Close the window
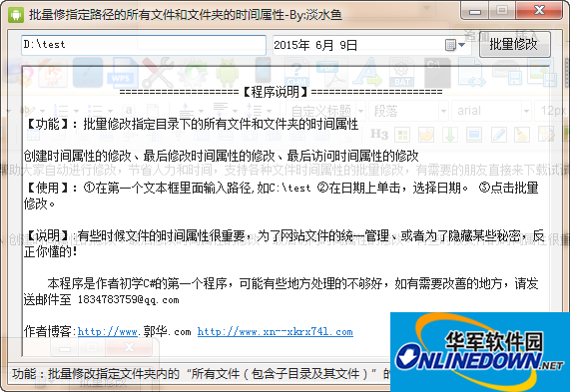Image resolution: width=570 pixels, height=392 pixels. click(539, 11)
